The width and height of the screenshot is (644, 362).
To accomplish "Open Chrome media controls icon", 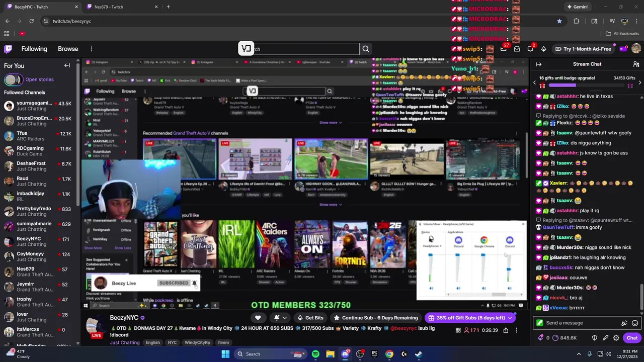I will 612,21.
